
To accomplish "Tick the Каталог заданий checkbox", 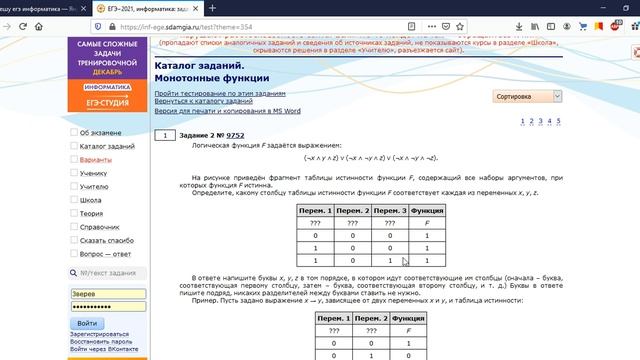I will 74,146.
